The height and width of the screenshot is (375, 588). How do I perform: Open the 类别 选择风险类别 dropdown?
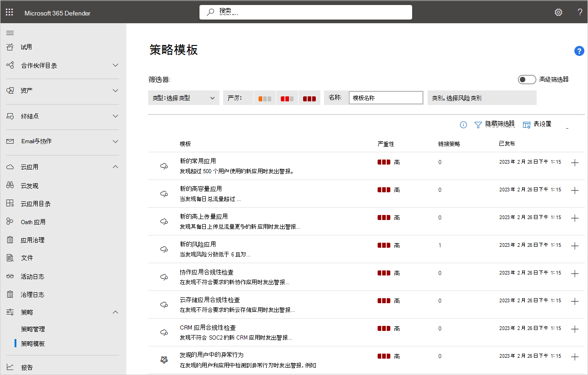(x=482, y=98)
